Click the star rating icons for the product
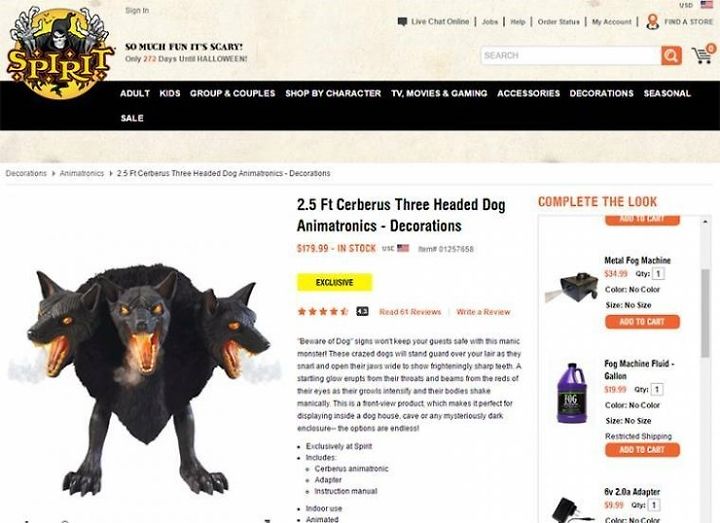Viewport: 720px width, 523px height. (x=323, y=312)
